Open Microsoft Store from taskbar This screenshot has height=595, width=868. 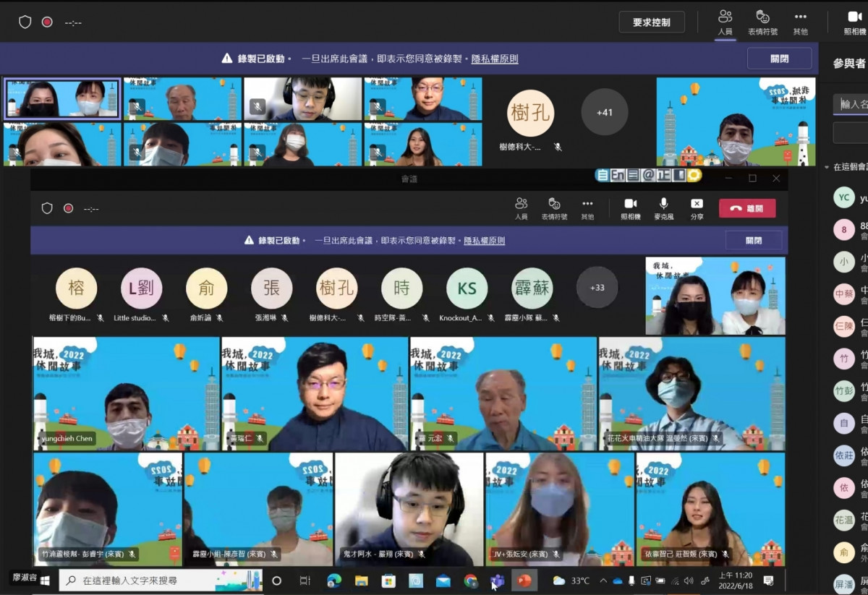click(388, 581)
